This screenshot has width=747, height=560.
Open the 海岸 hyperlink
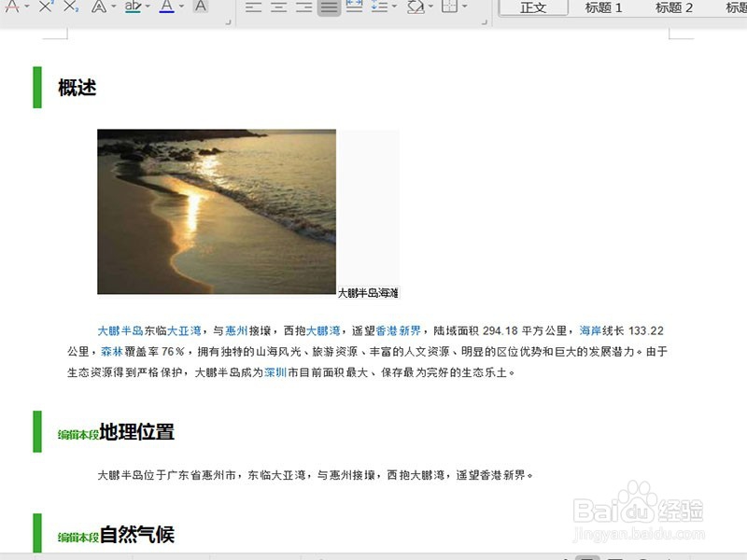click(x=590, y=330)
